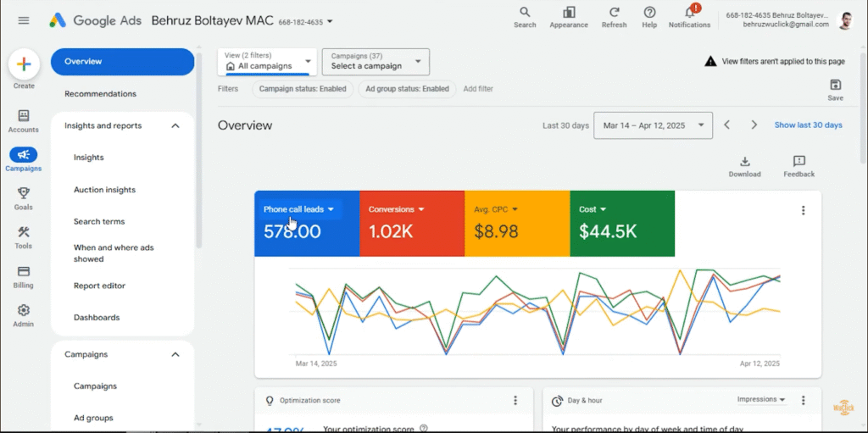This screenshot has height=433, width=868.
Task: Go to Accounts in side rail
Action: [23, 121]
